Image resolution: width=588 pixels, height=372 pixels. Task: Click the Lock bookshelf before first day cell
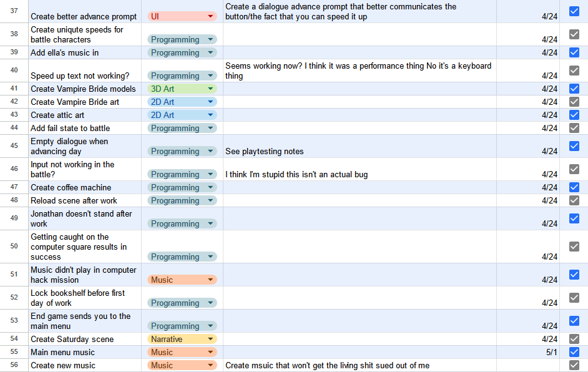click(84, 298)
